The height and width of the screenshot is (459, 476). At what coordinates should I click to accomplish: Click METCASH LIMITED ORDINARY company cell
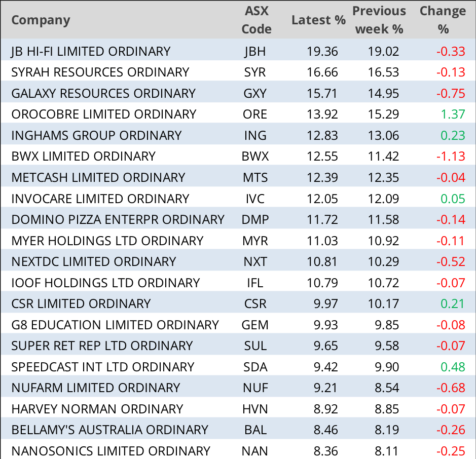coord(98,177)
